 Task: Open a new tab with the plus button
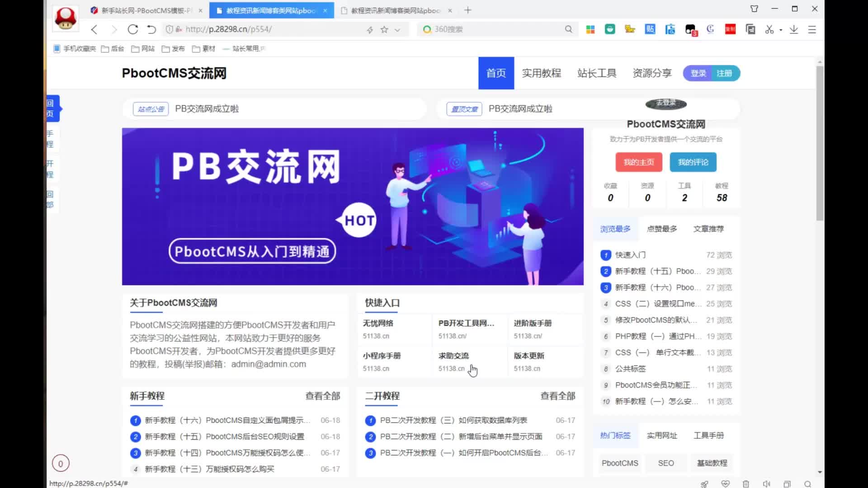click(x=468, y=10)
